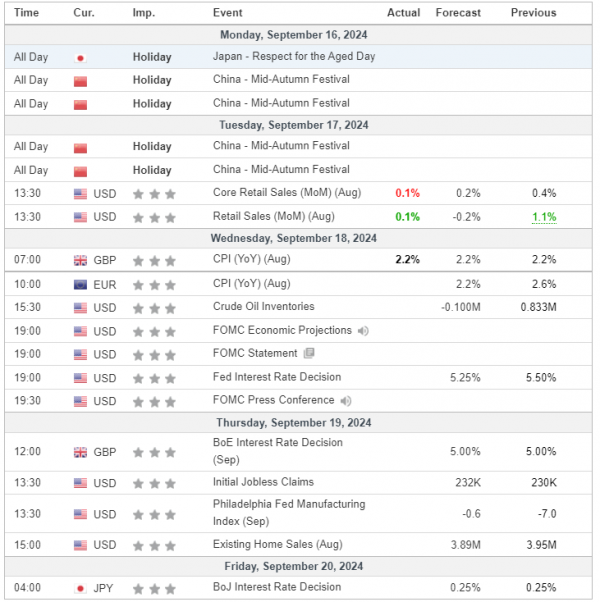Play the speaker icon next to FOMC Press Conference
This screenshot has height=602, width=600.
click(345, 401)
